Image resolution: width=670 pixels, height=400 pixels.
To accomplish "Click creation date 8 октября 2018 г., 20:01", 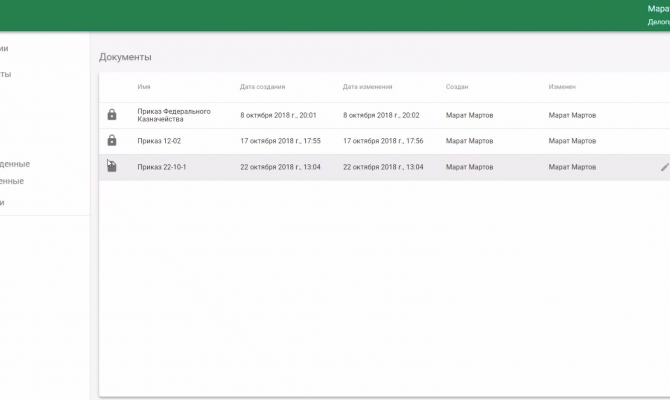I will 278,115.
